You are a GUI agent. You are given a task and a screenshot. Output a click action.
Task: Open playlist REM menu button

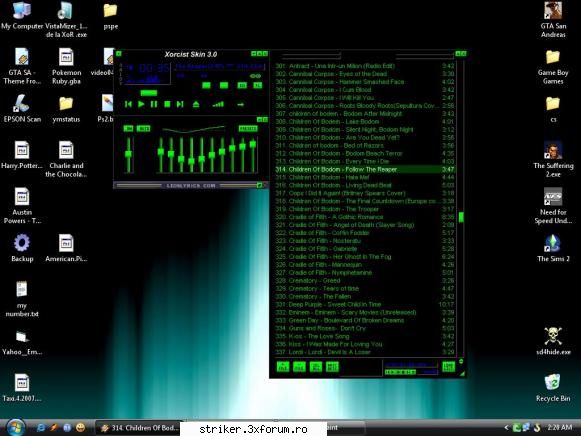click(x=299, y=367)
